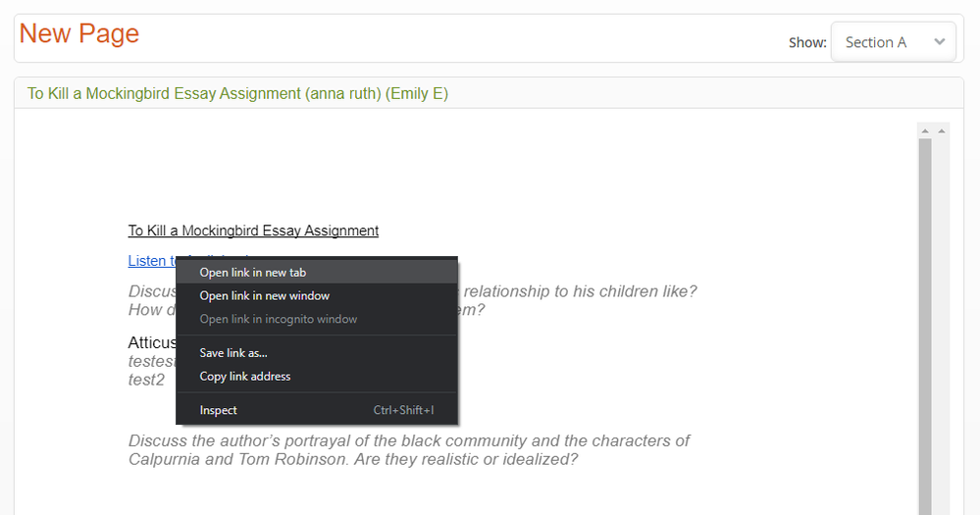Choose 'Open link in new window'
Viewport: 980px width, 515px height.
(x=317, y=295)
